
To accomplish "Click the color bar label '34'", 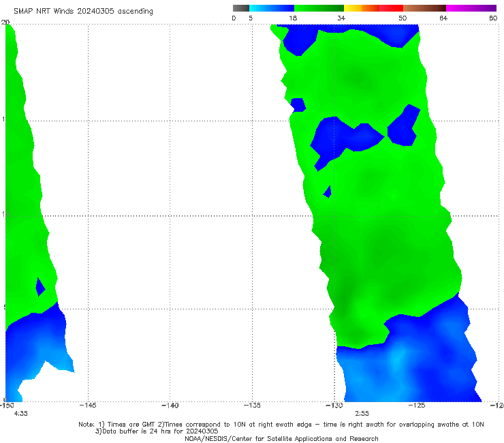I will click(341, 18).
